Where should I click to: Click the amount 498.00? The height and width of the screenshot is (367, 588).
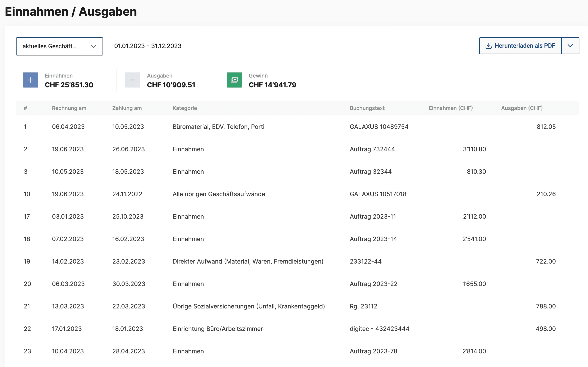pos(546,329)
